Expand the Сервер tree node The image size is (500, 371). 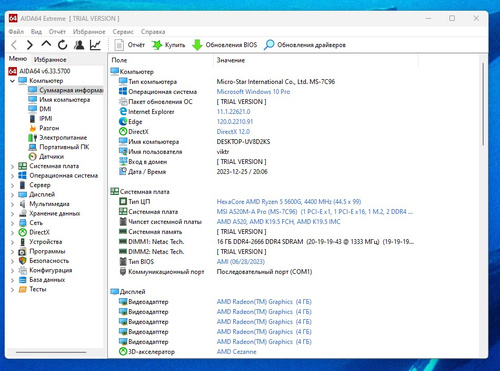[12, 185]
